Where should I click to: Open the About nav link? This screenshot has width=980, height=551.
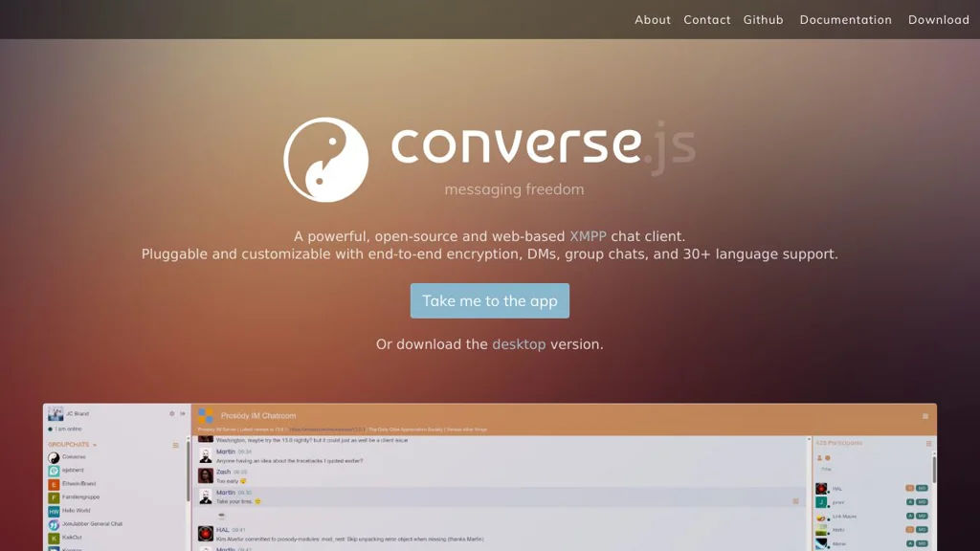coord(653,20)
